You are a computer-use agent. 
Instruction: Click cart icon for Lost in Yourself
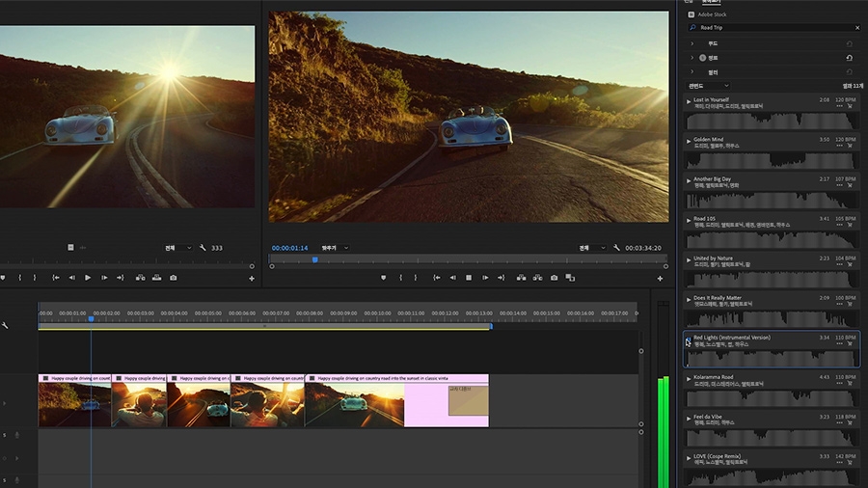tap(850, 106)
